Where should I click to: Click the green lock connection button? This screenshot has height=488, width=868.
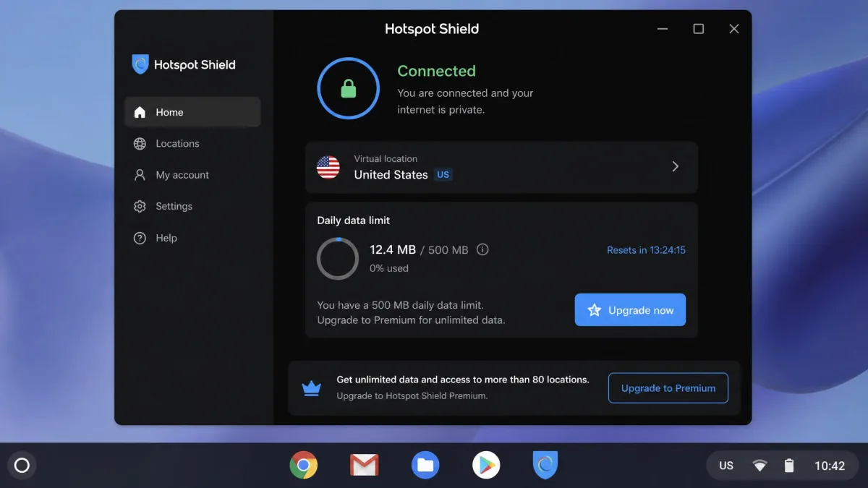click(348, 88)
